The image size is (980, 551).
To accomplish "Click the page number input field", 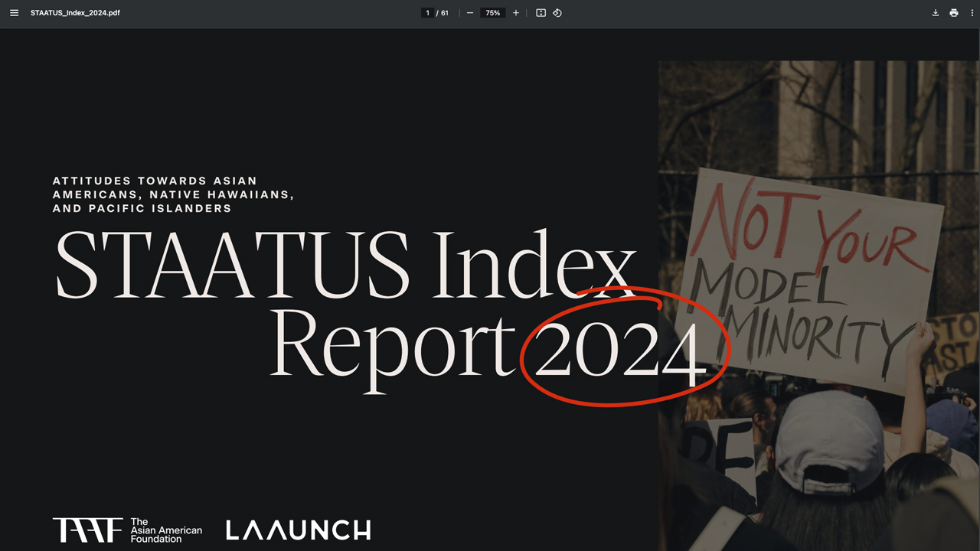I will pyautogui.click(x=427, y=13).
